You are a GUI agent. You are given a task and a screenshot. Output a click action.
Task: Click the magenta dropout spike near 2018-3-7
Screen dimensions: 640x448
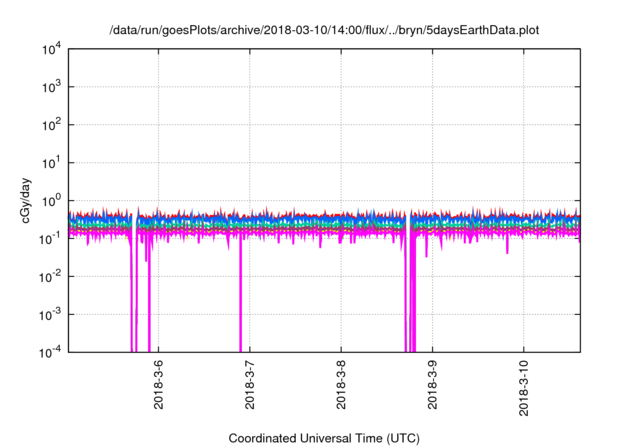tap(240, 294)
